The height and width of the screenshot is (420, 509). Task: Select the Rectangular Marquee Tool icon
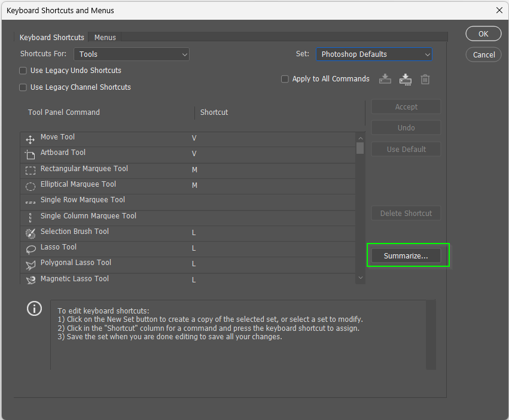(30, 169)
